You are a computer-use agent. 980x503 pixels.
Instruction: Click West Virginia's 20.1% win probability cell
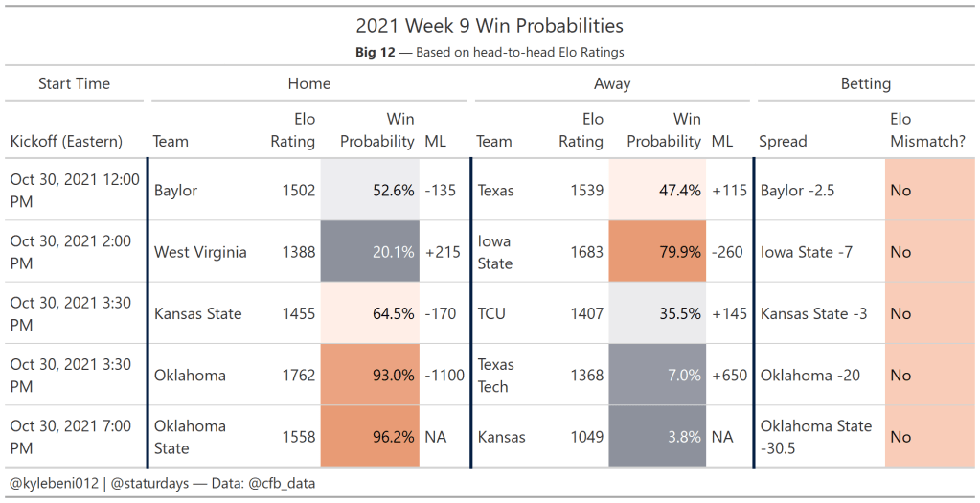coord(370,252)
